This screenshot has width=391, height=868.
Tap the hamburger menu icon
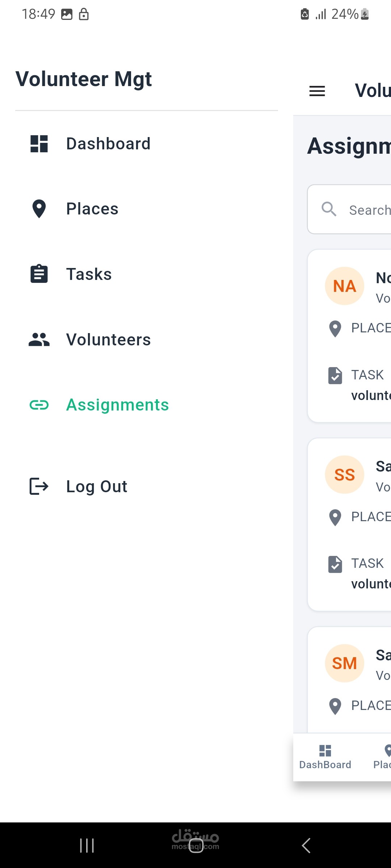point(317,91)
